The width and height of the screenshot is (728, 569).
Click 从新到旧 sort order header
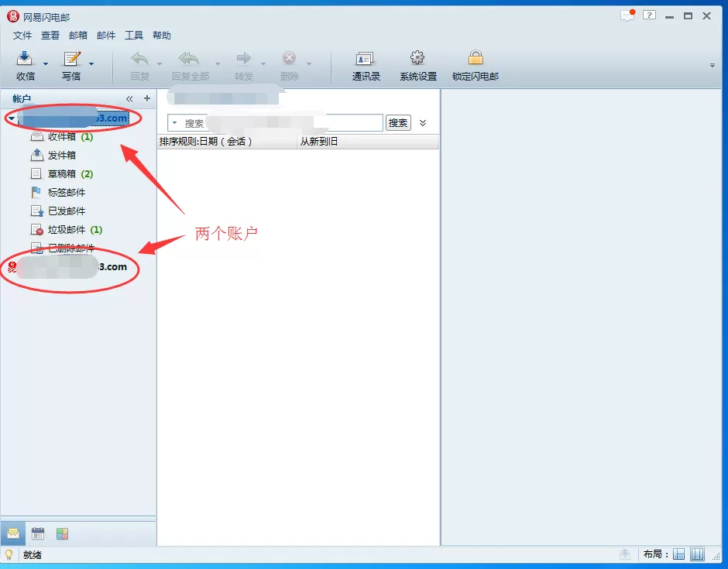(x=367, y=142)
